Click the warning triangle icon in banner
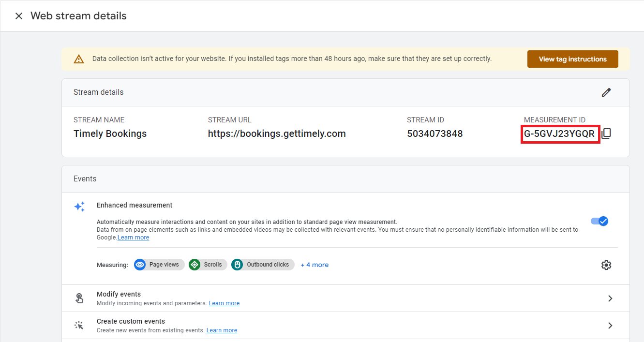644x342 pixels. 79,59
